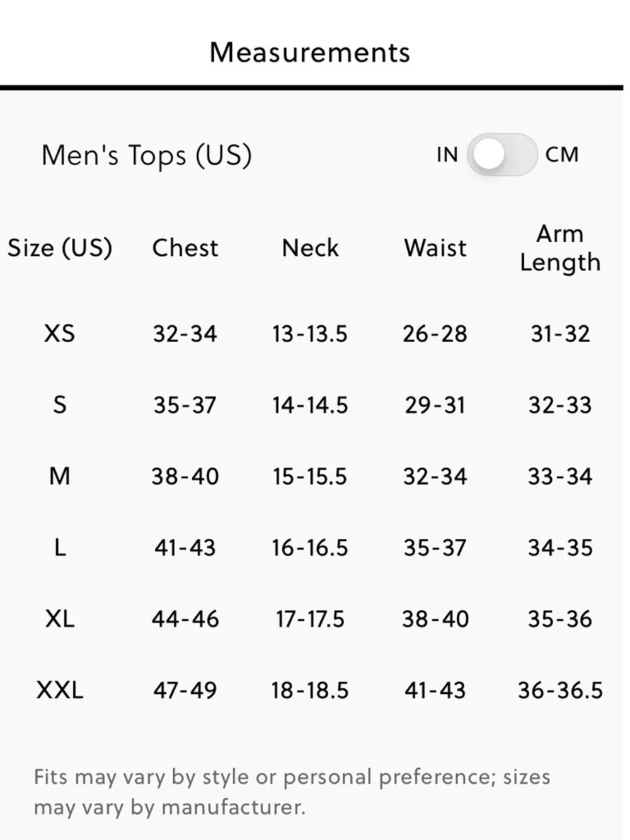Image resolution: width=630 pixels, height=840 pixels.
Task: Click the 18-18.5 neck value for XXL
Action: pyautogui.click(x=310, y=690)
